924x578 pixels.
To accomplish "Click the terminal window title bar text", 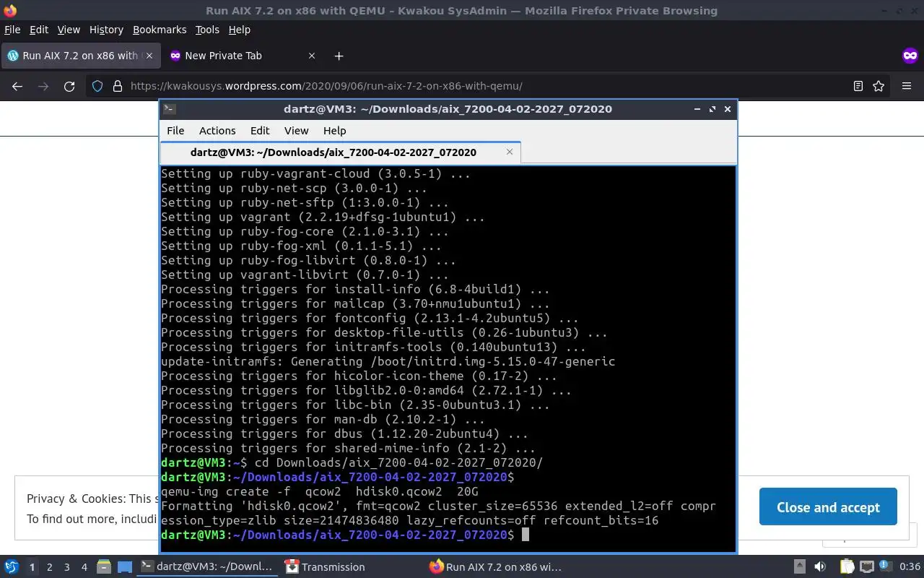I will (x=448, y=109).
